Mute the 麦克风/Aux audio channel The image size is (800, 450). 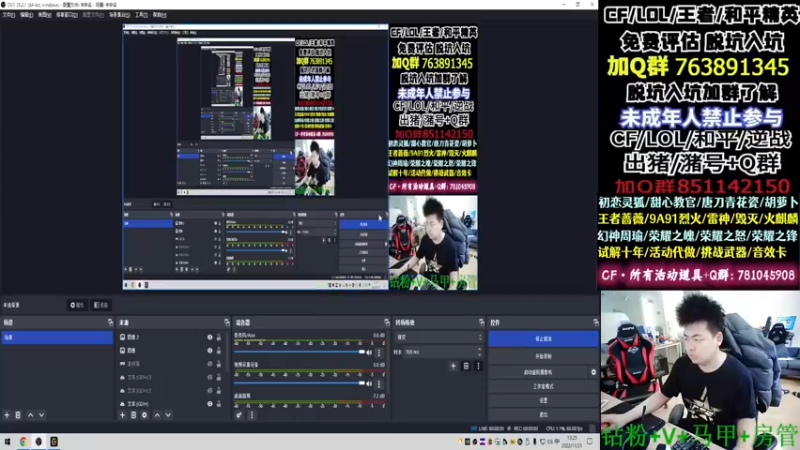(x=369, y=353)
